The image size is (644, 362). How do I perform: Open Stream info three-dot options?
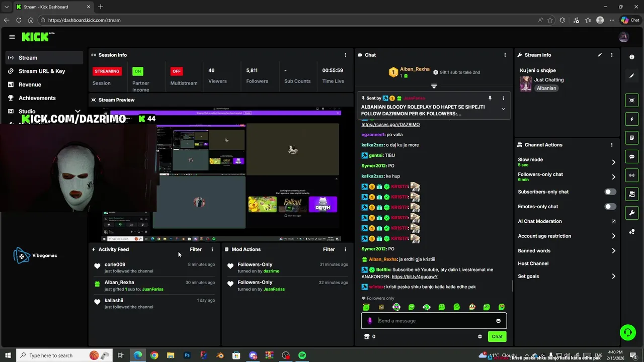612,55
